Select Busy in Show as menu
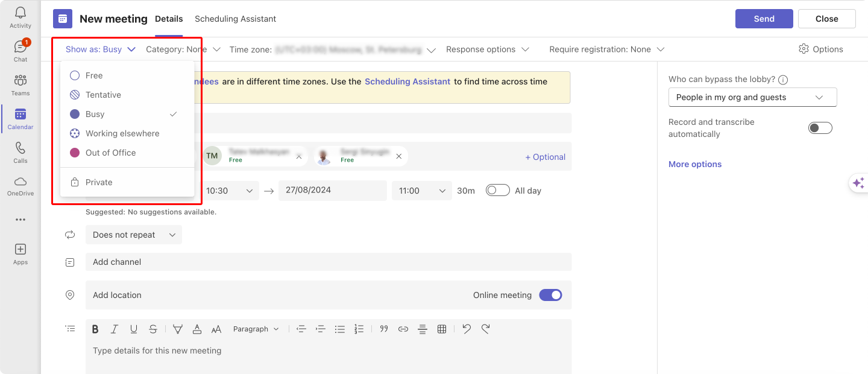This screenshot has height=374, width=868. 127,114
